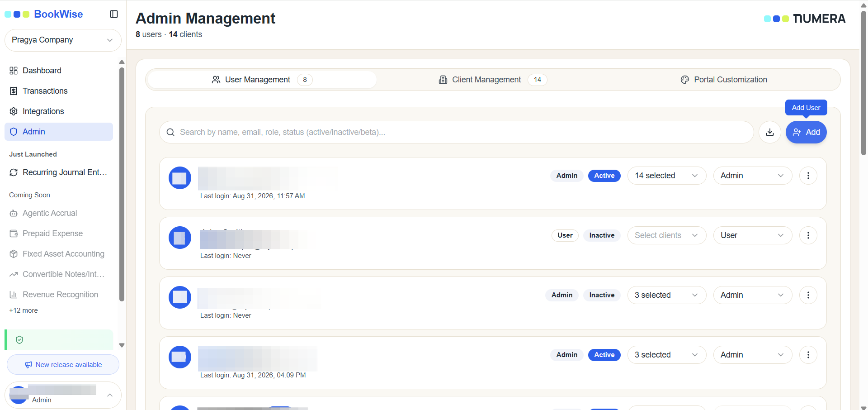Viewport: 868px width, 410px height.
Task: Collapse the sidebar panel icon
Action: pos(114,14)
